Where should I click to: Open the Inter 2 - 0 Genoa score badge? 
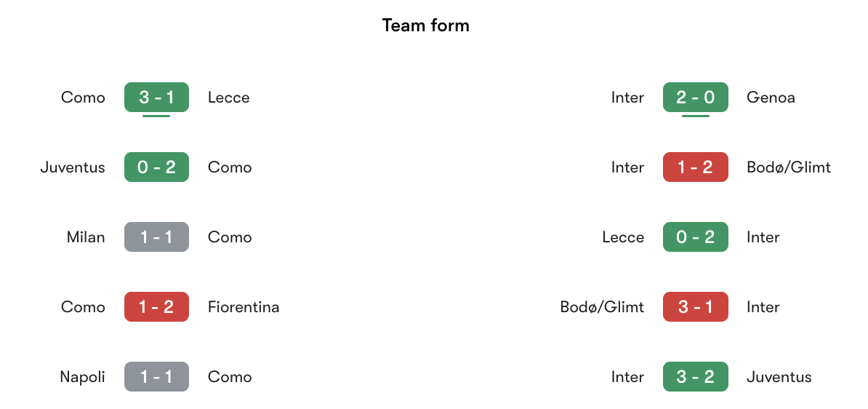(695, 98)
